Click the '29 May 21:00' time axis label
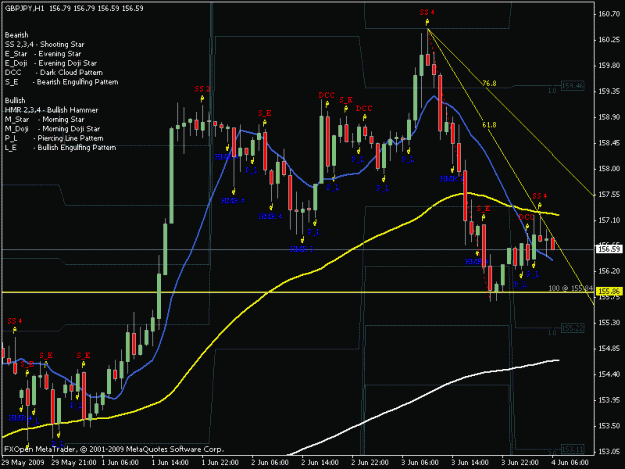The image size is (625, 469). tap(74, 463)
